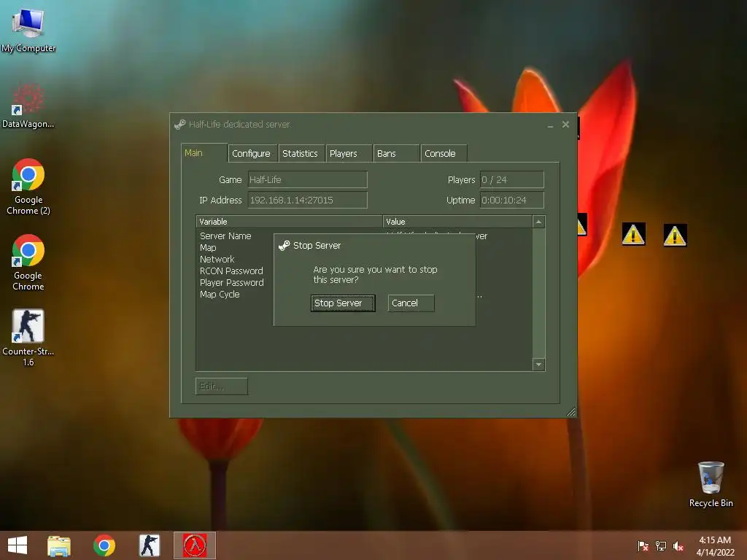Click the Game input field
This screenshot has width=747, height=560.
tap(307, 179)
